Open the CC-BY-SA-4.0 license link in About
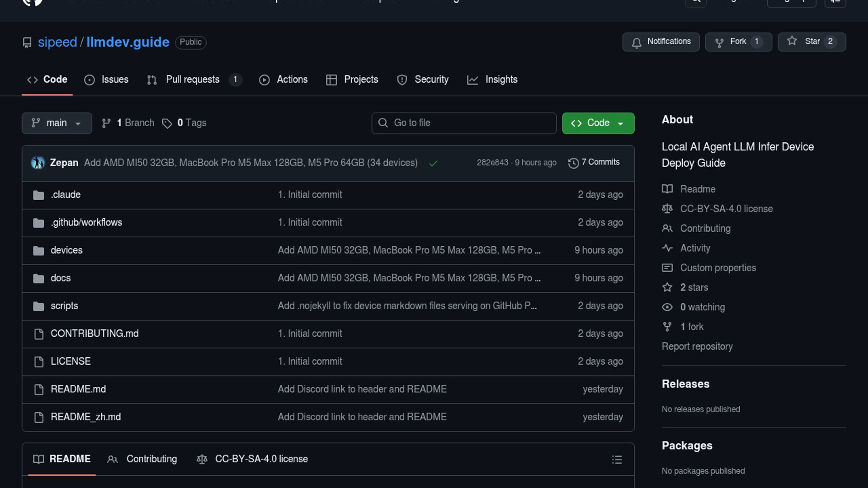The image size is (868, 488). point(726,209)
